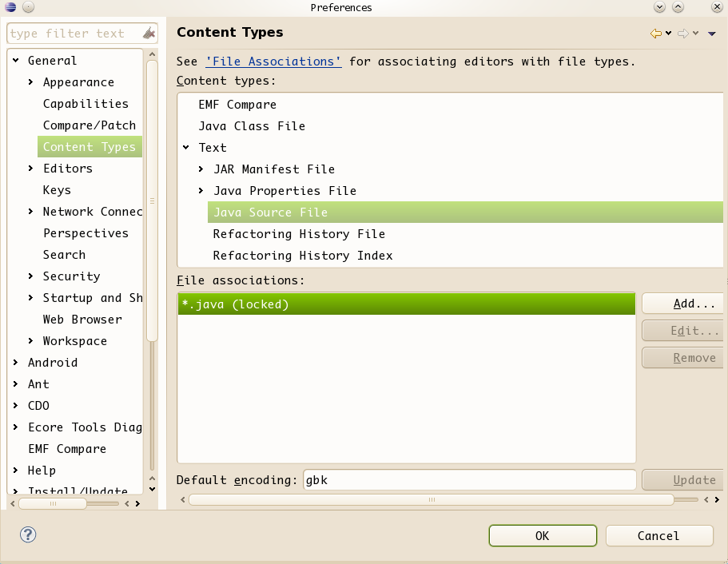Collapse the Text content type node
Viewport: 728px width, 564px height.
[186, 148]
